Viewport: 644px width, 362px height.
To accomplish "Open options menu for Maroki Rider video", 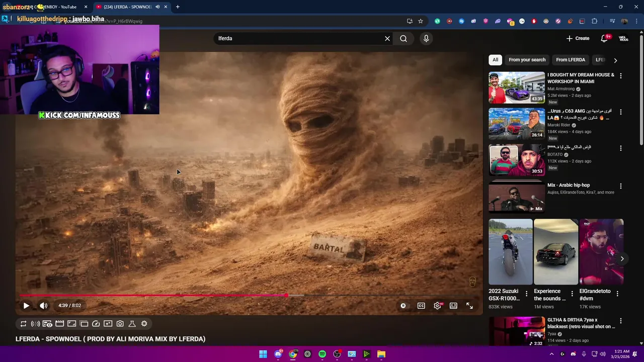I will (x=620, y=112).
